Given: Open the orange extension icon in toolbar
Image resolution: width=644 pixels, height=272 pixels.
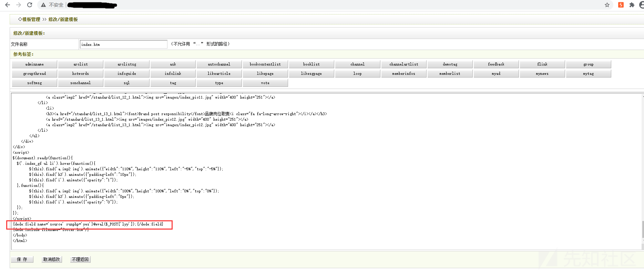Looking at the screenshot, I should [x=621, y=5].
